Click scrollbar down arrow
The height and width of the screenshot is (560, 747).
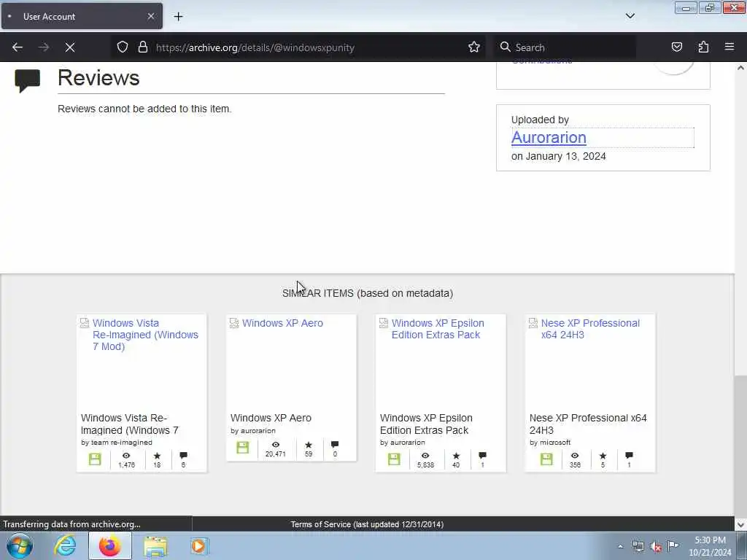[x=740, y=525]
